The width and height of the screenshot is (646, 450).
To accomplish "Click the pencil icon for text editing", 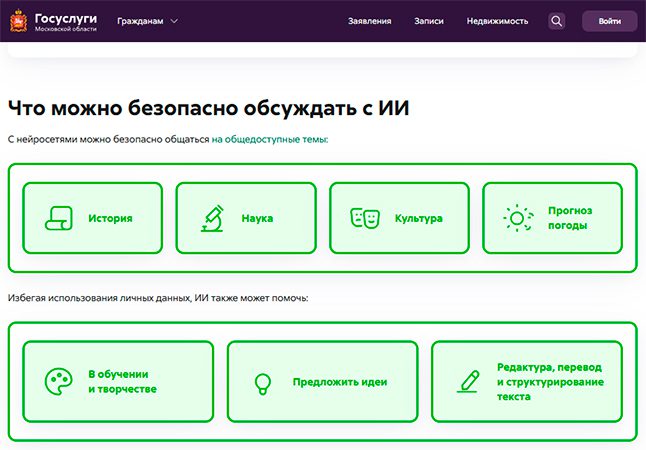I will pos(467,381).
